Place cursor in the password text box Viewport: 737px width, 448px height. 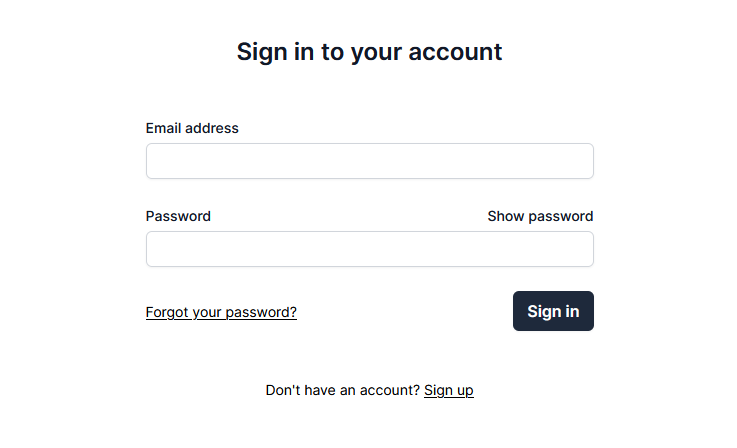tap(369, 249)
